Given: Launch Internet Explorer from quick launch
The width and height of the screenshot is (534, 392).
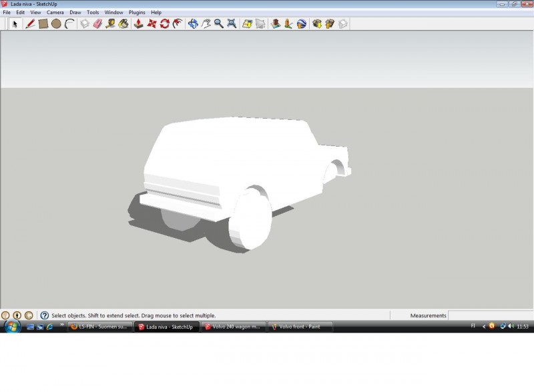Looking at the screenshot, I should [x=50, y=327].
